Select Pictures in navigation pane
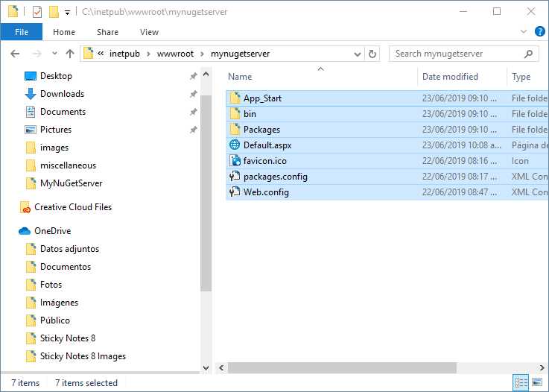Image resolution: width=549 pixels, height=392 pixels. [56, 130]
